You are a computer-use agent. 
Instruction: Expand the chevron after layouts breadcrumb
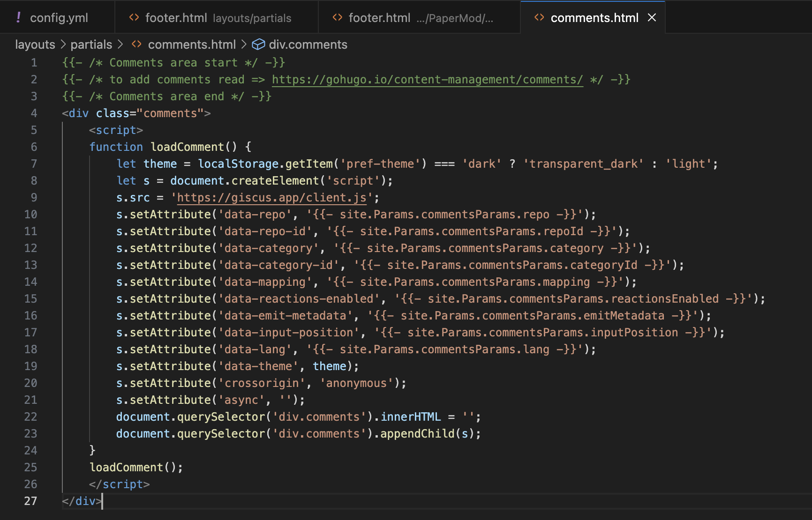tap(63, 45)
